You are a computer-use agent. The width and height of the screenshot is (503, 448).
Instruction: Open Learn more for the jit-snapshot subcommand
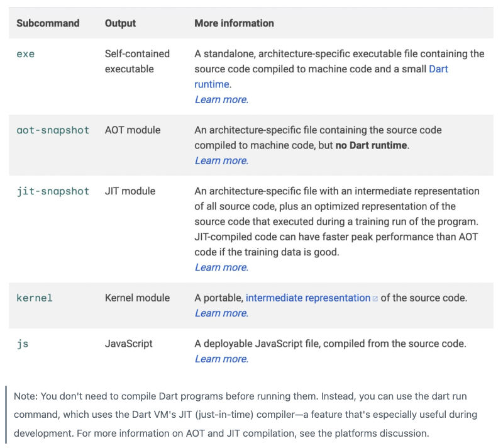click(x=221, y=267)
